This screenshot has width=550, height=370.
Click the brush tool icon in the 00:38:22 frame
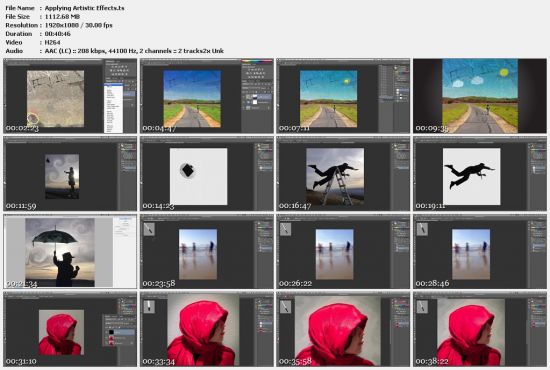pos(422,307)
